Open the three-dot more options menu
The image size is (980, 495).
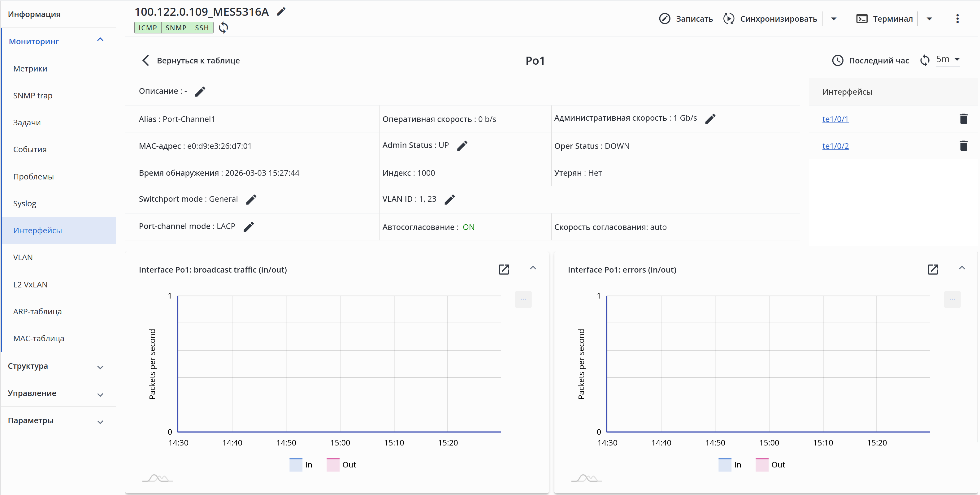pos(957,19)
